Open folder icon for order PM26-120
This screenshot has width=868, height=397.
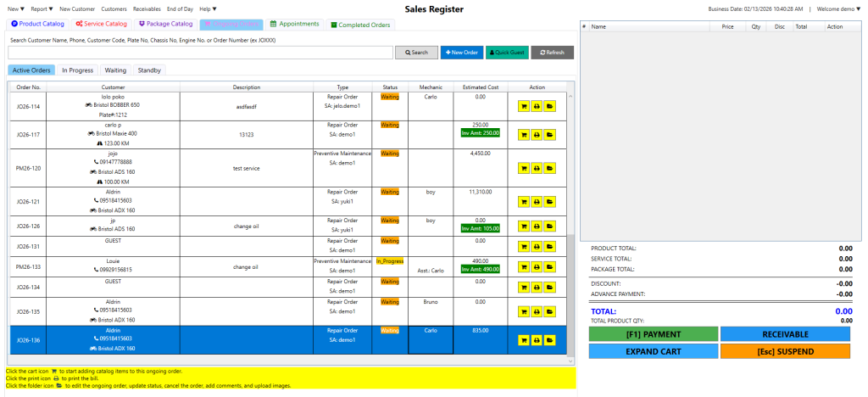point(549,167)
